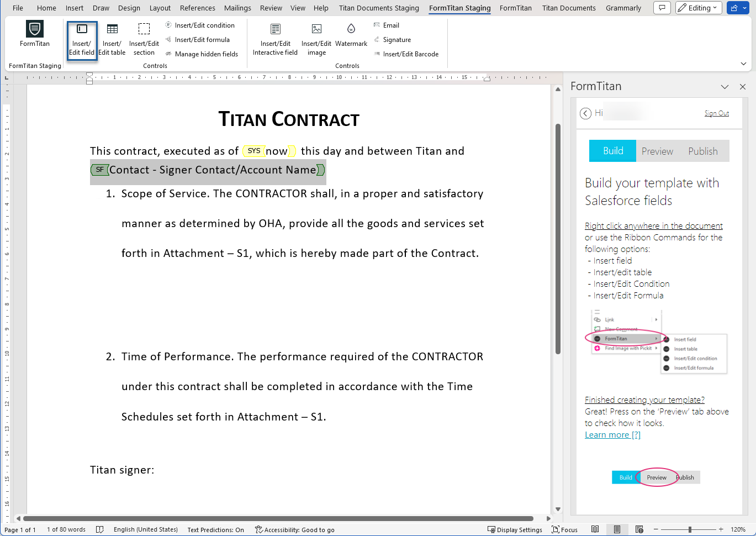The image size is (756, 536).
Task: Click the back arrow in FormTitan pane
Action: (x=586, y=113)
